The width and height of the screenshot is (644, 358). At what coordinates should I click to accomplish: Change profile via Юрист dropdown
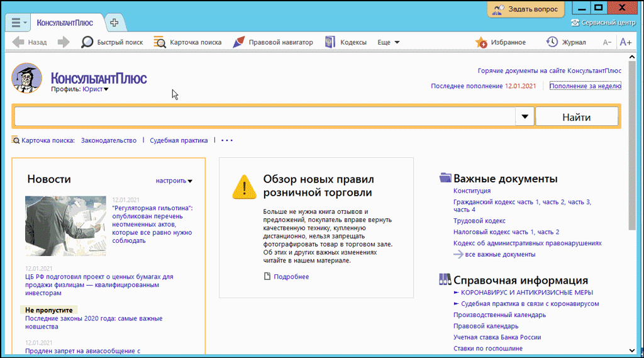[96, 89]
